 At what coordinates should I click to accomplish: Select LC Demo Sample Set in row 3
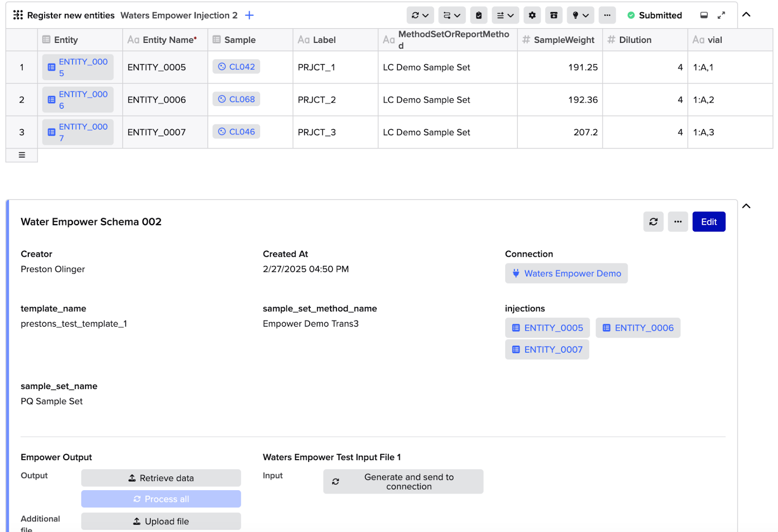[448, 132]
